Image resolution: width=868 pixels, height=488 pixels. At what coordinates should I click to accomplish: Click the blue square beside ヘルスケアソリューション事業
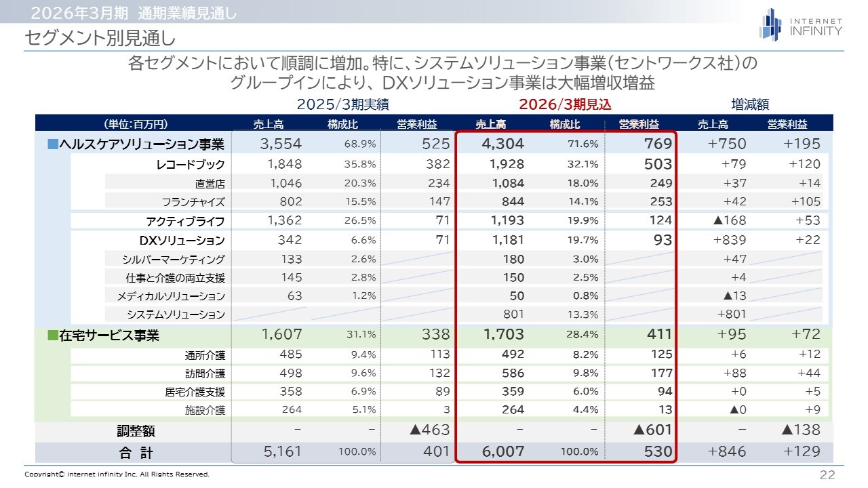click(53, 144)
